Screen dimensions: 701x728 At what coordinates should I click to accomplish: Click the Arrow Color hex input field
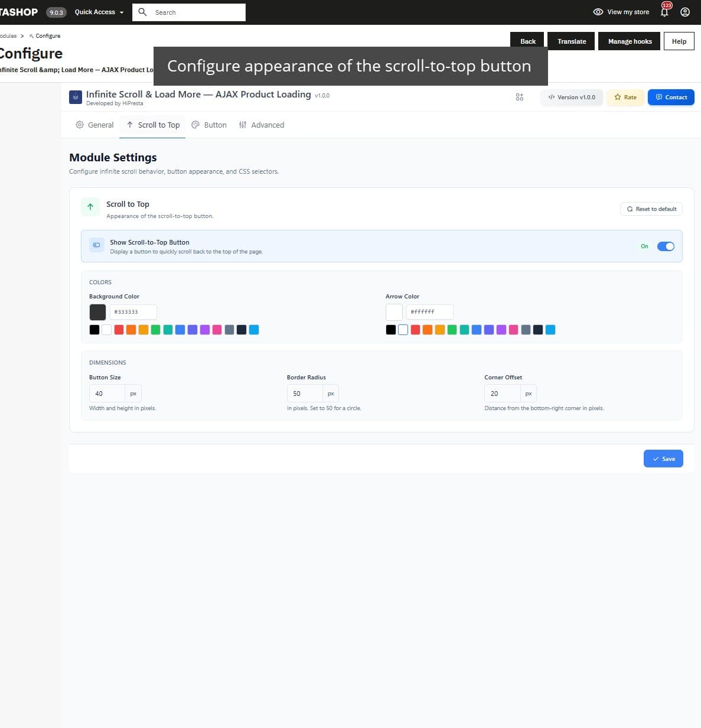pyautogui.click(x=430, y=312)
